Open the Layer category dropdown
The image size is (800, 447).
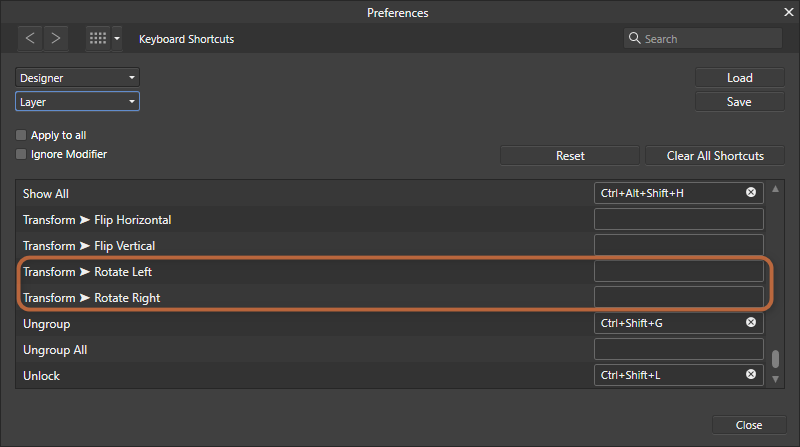point(77,101)
